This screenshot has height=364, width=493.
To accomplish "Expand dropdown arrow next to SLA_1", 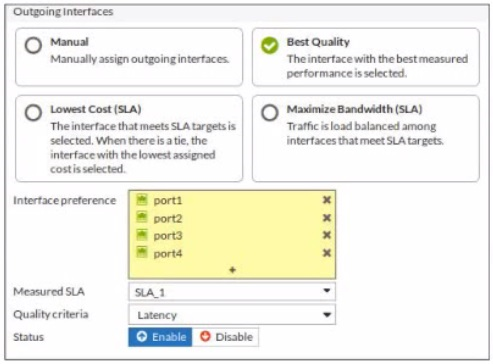I will [x=327, y=291].
